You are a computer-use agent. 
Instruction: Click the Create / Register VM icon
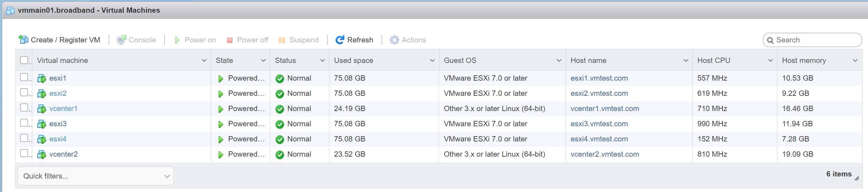[x=23, y=40]
